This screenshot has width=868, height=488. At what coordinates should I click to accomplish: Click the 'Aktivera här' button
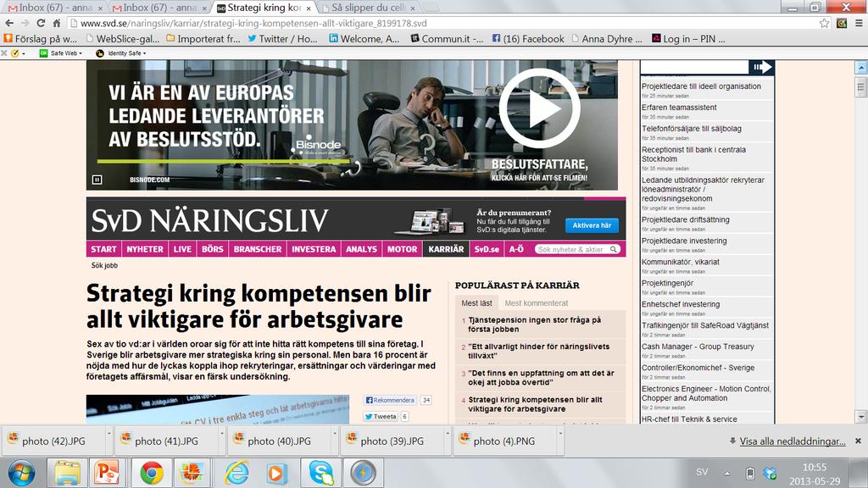(x=592, y=225)
